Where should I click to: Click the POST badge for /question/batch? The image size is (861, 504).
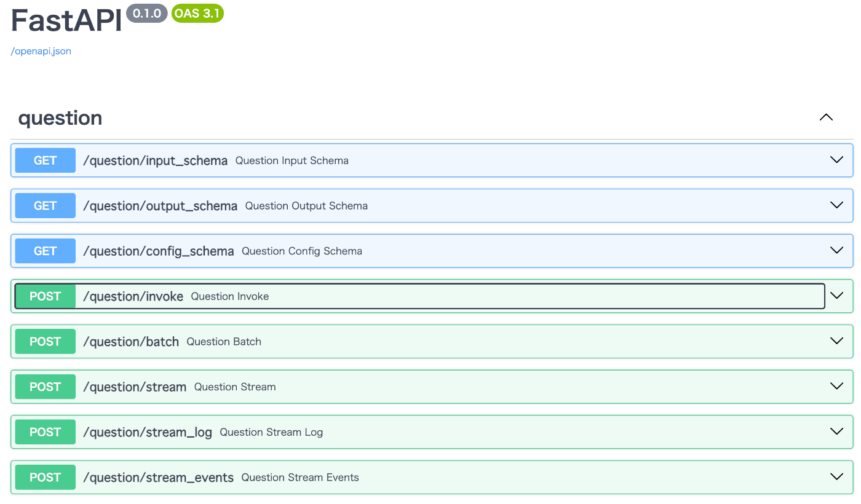[46, 342]
